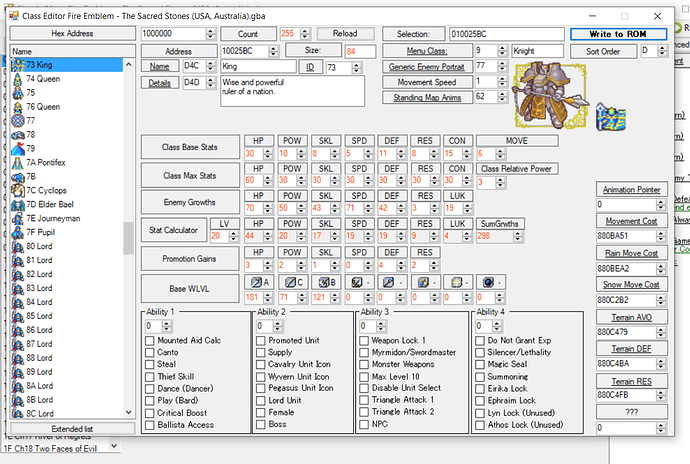Image resolution: width=690 pixels, height=464 pixels.
Task: Click the light magic weapon level icon
Action: (x=457, y=282)
